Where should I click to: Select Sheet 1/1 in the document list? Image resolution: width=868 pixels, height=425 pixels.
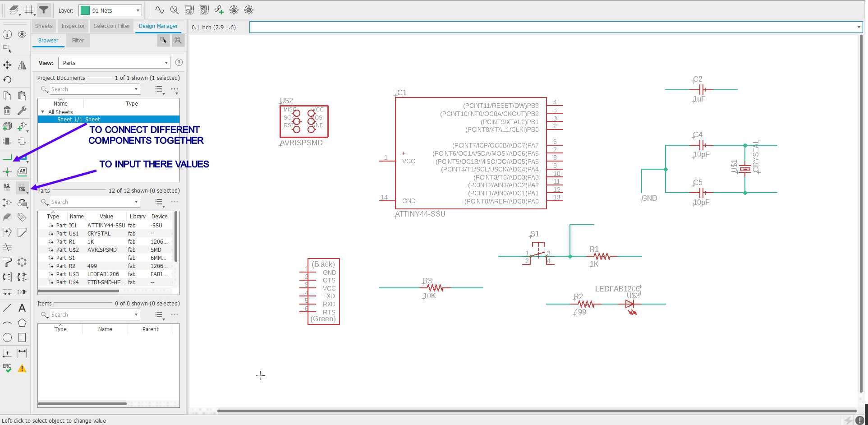coord(78,119)
